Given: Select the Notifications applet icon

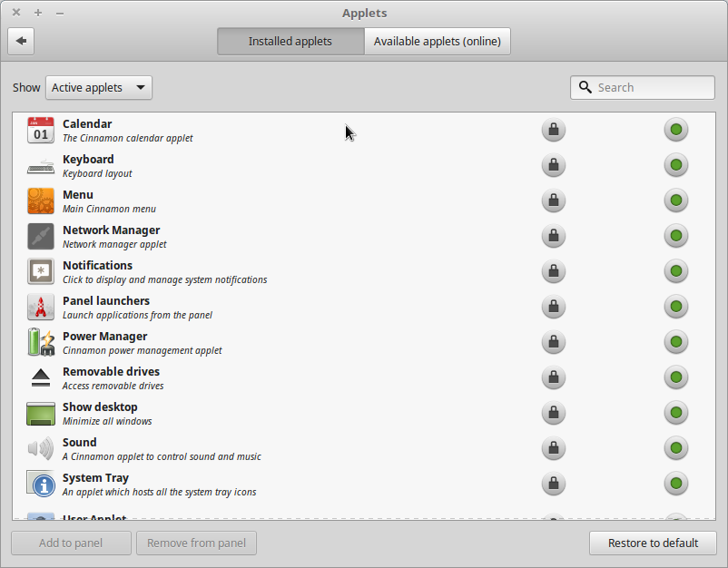Looking at the screenshot, I should (41, 271).
